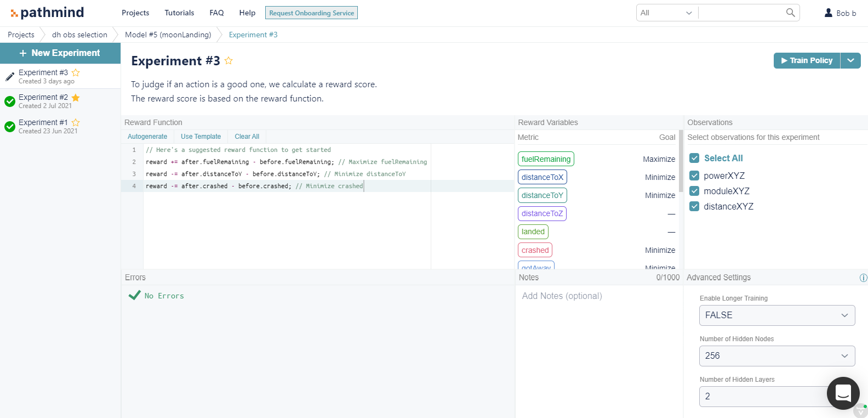Click the Minimize goal for distanceToX
The height and width of the screenshot is (418, 868).
click(660, 177)
